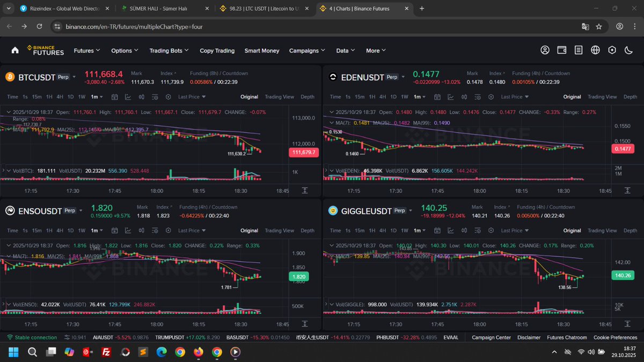This screenshot has height=362, width=644.
Task: Click the circle target icon on BTCUSDT toolbar
Action: (x=169, y=97)
